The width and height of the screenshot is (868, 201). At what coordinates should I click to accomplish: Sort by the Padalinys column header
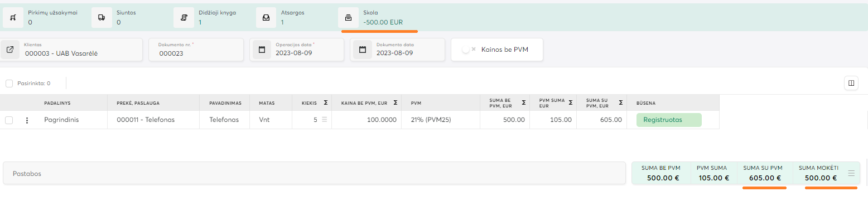coord(57,103)
